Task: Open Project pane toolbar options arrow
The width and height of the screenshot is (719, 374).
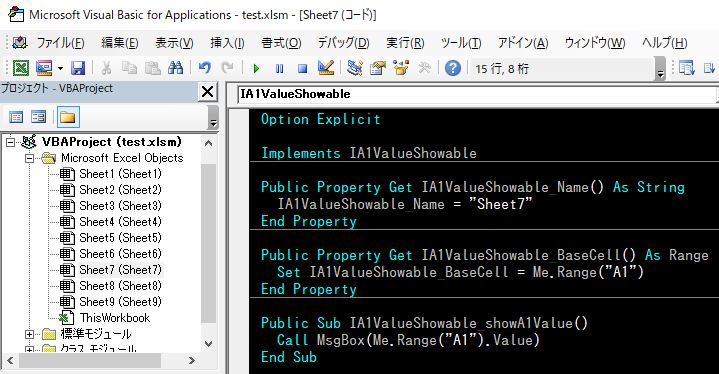Action: point(213,117)
